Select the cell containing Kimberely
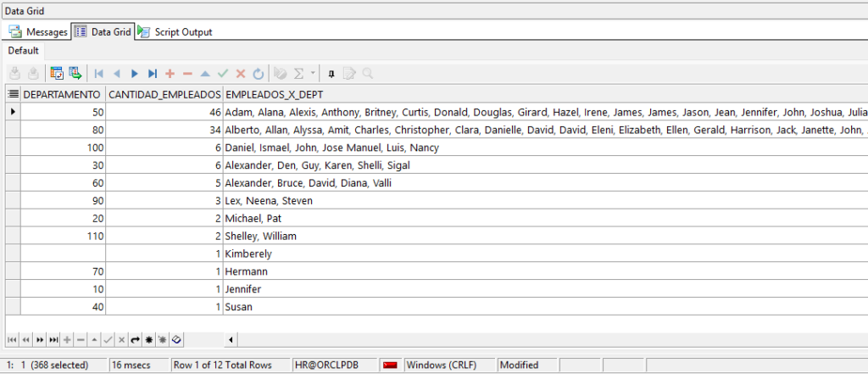Screen dimensions: 868x374 click(x=247, y=254)
